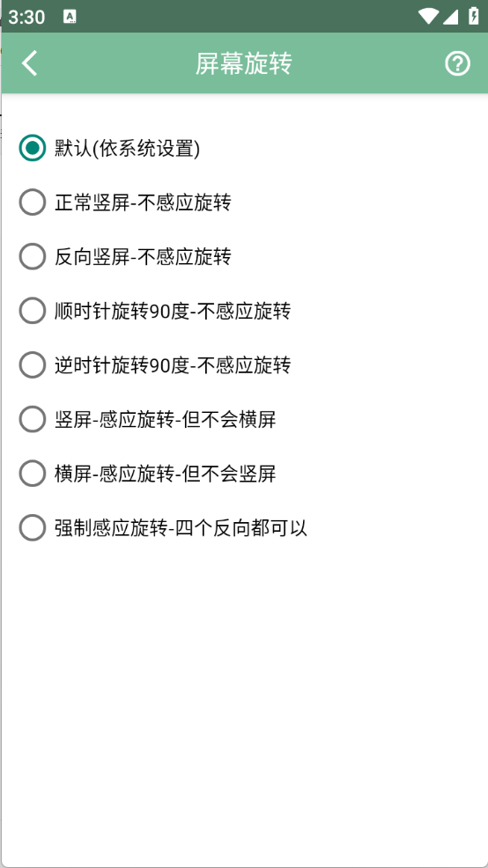Tap the Wi-Fi status icon
Viewport: 488px width, 868px height.
[x=427, y=17]
